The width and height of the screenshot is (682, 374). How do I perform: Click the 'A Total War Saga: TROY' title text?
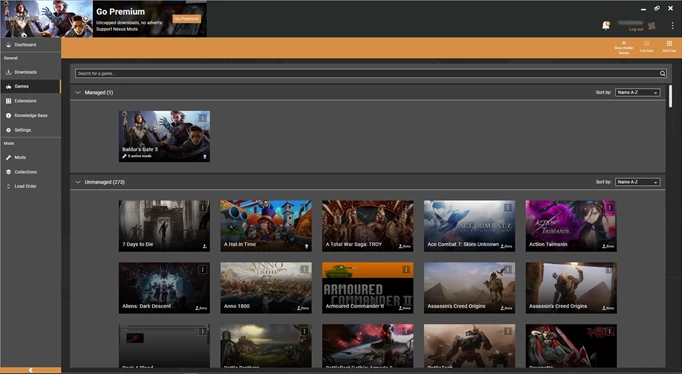pos(354,244)
